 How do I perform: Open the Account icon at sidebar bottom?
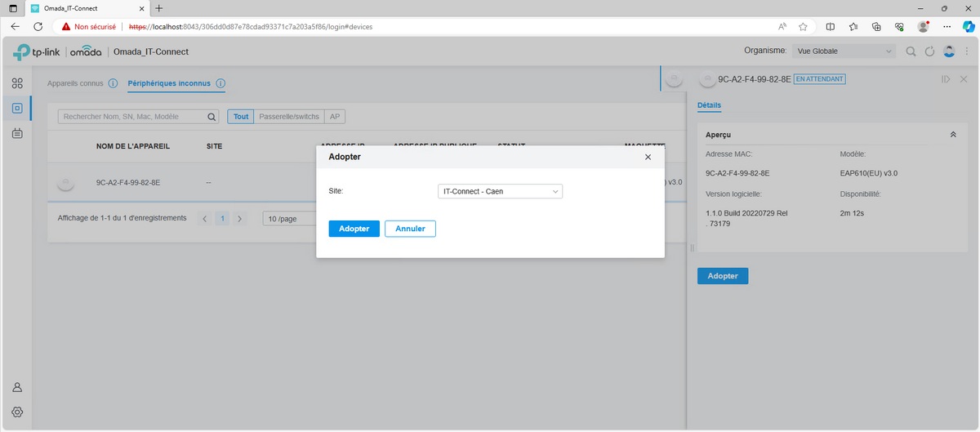pyautogui.click(x=16, y=387)
